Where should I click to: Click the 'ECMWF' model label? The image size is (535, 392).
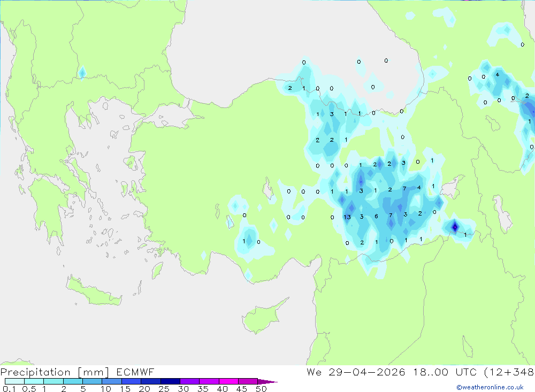pos(135,372)
